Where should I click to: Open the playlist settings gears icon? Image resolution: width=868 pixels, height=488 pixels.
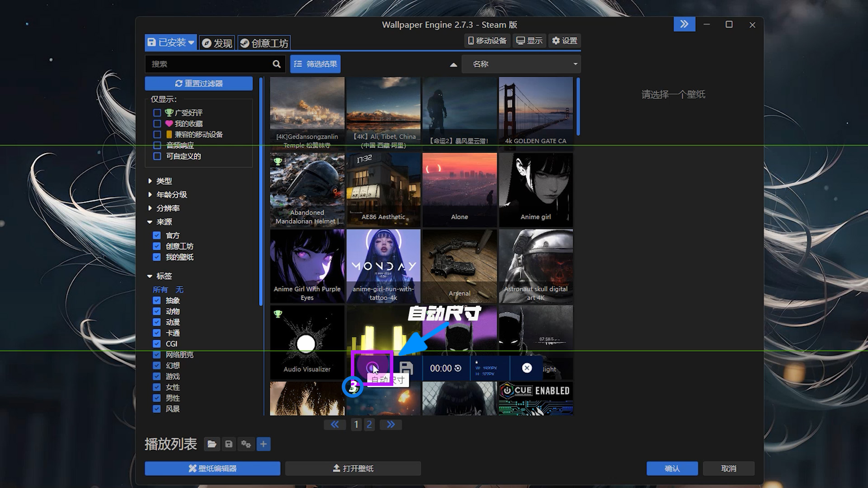[x=246, y=444]
